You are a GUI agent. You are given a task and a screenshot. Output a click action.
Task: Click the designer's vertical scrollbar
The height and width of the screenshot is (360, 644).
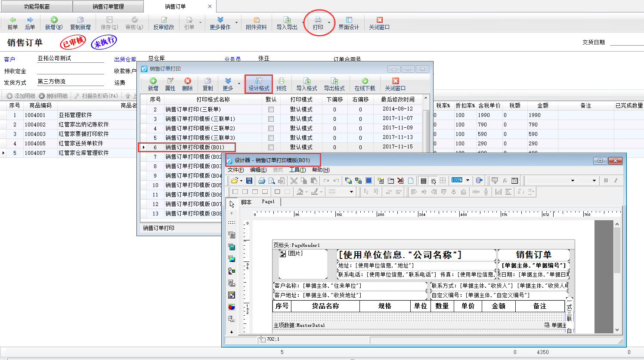click(x=617, y=275)
